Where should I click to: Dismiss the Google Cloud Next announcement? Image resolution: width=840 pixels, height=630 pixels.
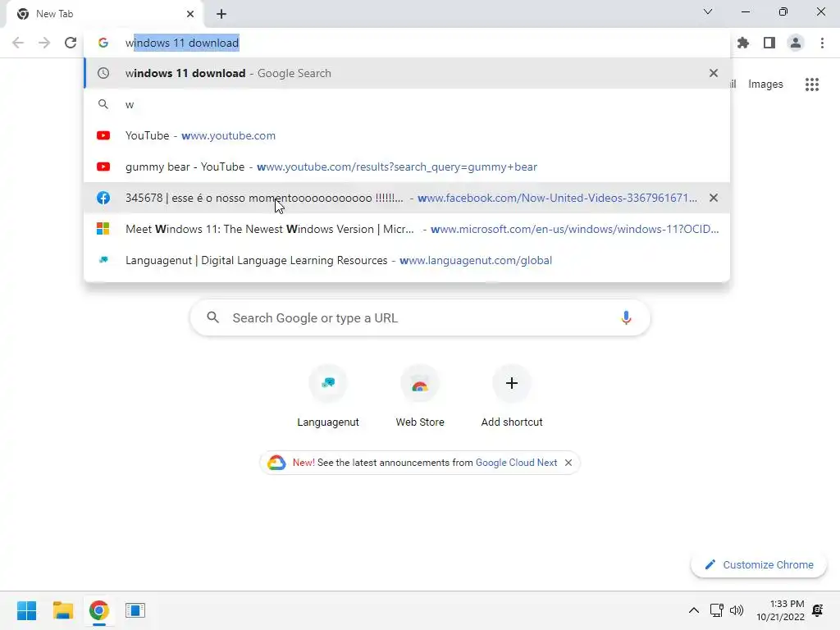(568, 463)
